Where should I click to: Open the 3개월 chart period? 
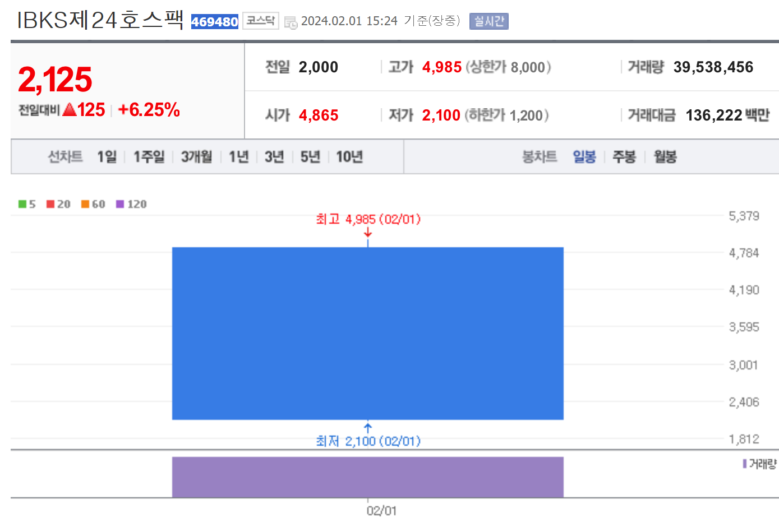coord(196,157)
